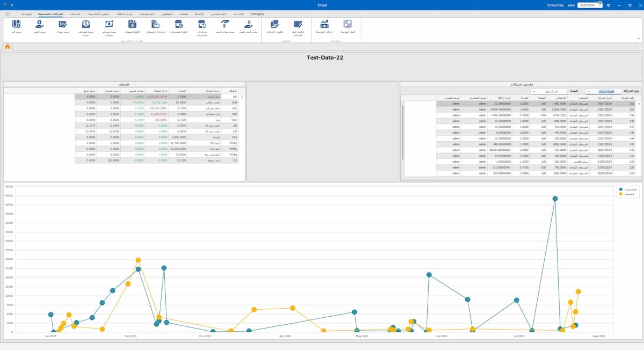Sort by الاجمالي column header in transactions
Screen dimensions: 644x350
[559, 97]
